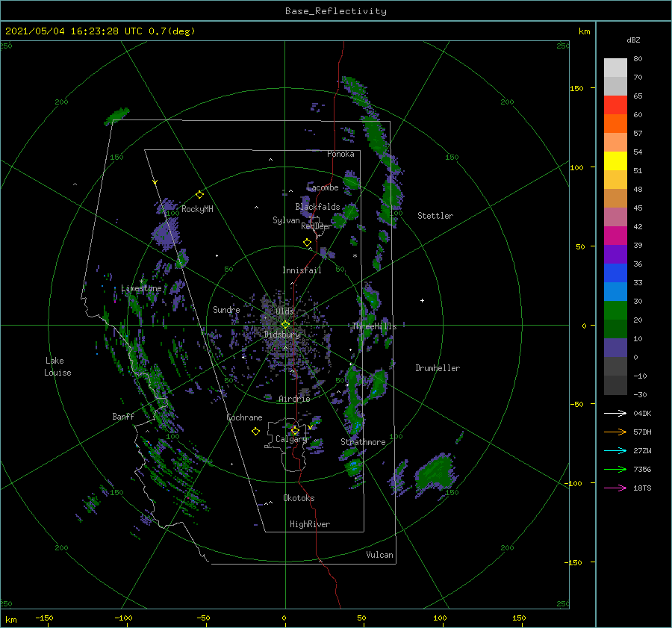Click the white 04DK arrow in legend

(x=615, y=413)
